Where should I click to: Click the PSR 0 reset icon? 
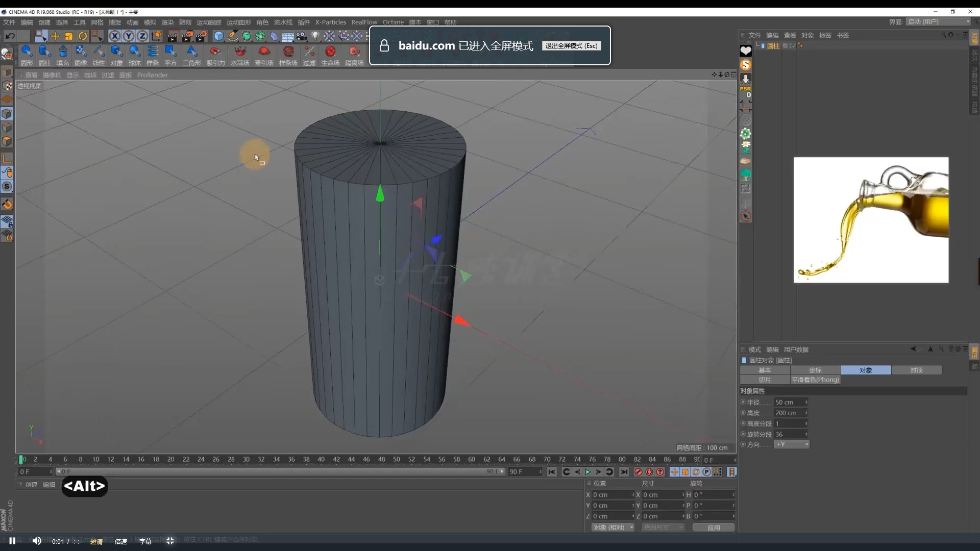746,92
